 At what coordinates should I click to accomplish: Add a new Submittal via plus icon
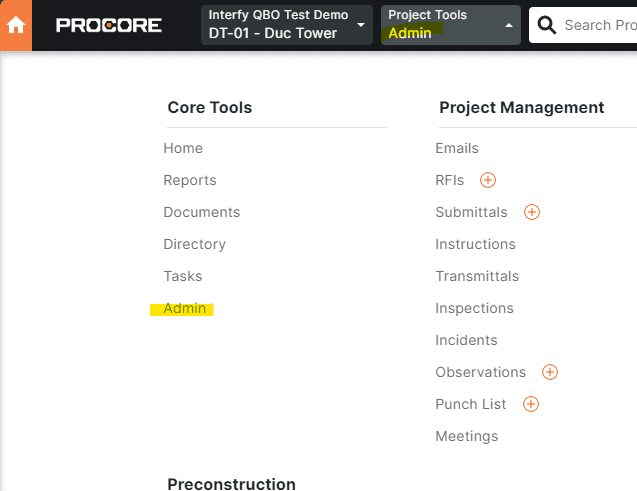tap(532, 212)
